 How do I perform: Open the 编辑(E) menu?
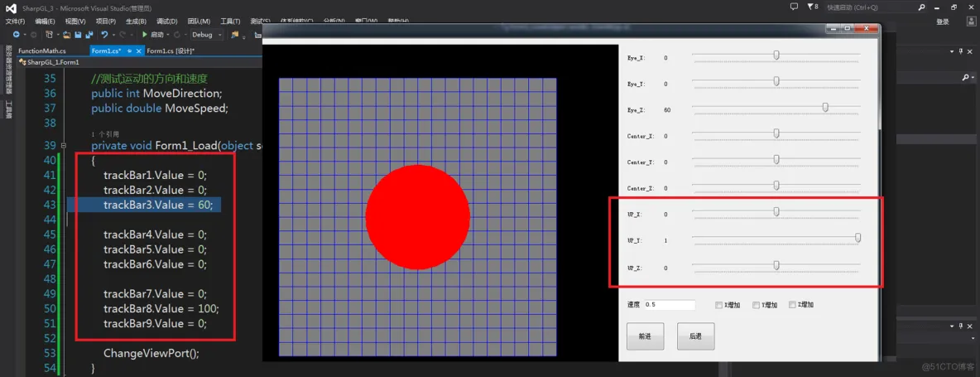coord(45,22)
